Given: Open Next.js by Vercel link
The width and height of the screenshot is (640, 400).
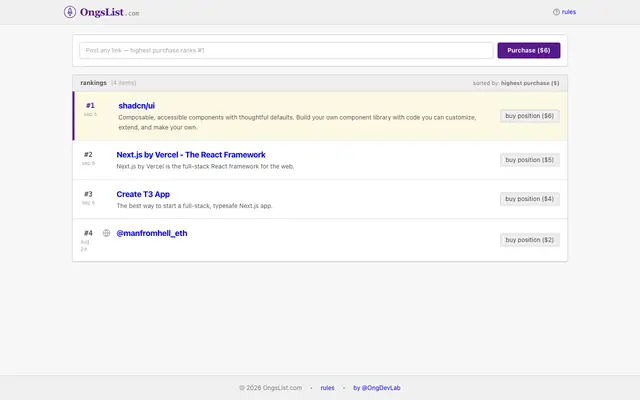Looking at the screenshot, I should (191, 155).
